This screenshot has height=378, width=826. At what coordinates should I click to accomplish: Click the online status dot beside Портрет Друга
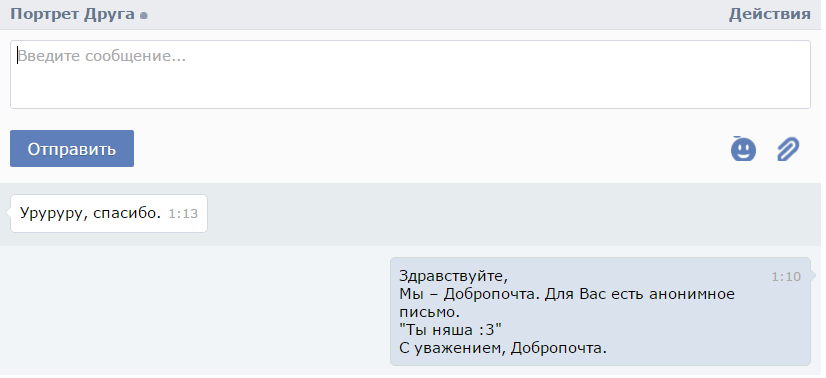(144, 16)
